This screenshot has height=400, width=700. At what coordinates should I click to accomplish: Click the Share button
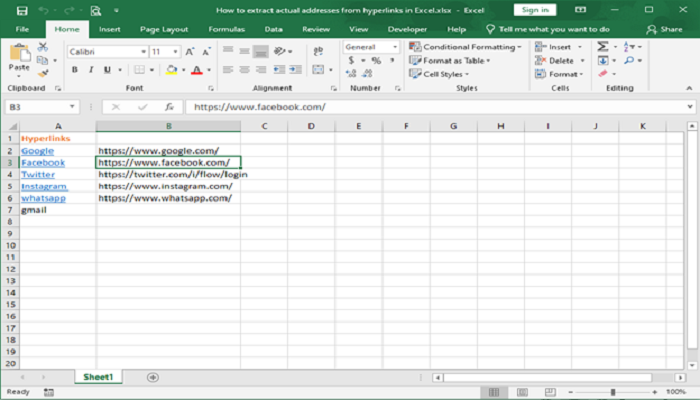click(x=664, y=29)
